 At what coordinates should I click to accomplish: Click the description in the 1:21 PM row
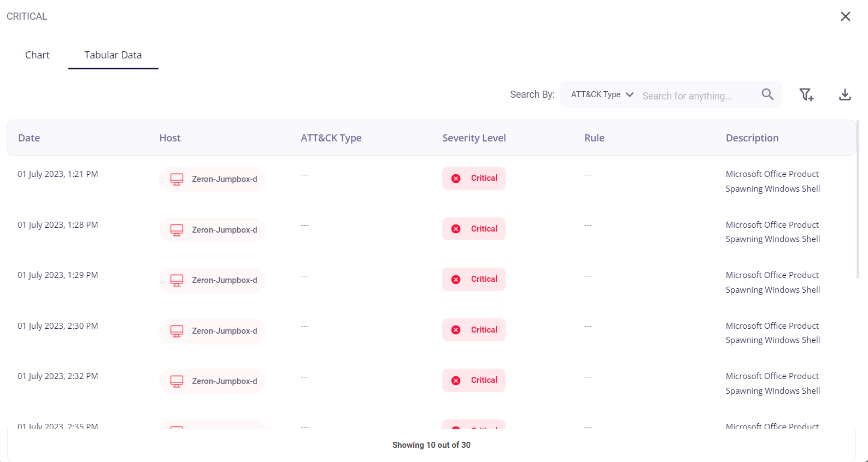pyautogui.click(x=773, y=181)
